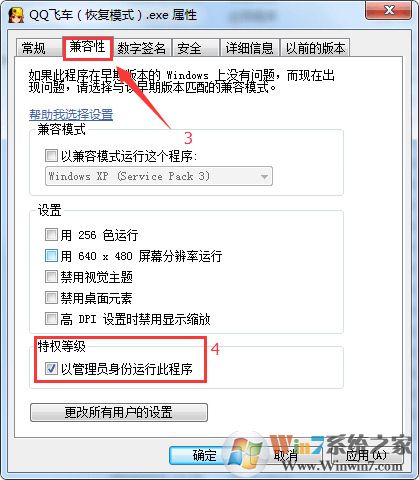
Task: Enable 禁用视觉主题 checkbox
Action: coord(51,277)
